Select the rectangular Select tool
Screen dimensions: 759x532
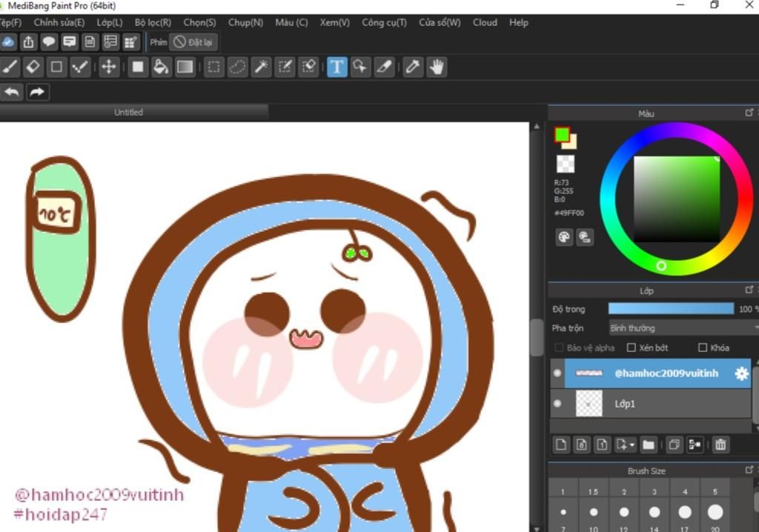pyautogui.click(x=213, y=67)
